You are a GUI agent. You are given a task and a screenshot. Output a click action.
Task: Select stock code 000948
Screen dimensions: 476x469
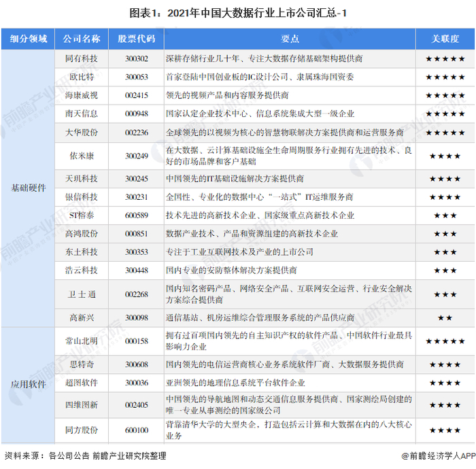coord(136,114)
